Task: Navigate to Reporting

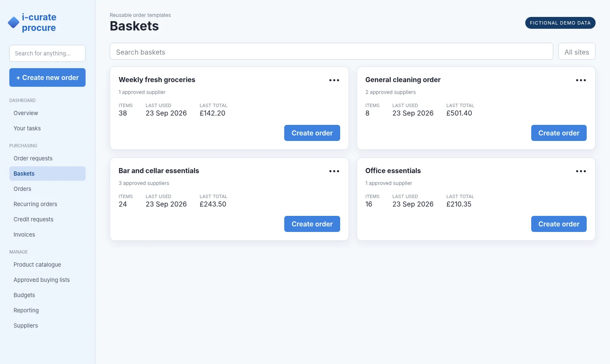Action: click(47, 310)
